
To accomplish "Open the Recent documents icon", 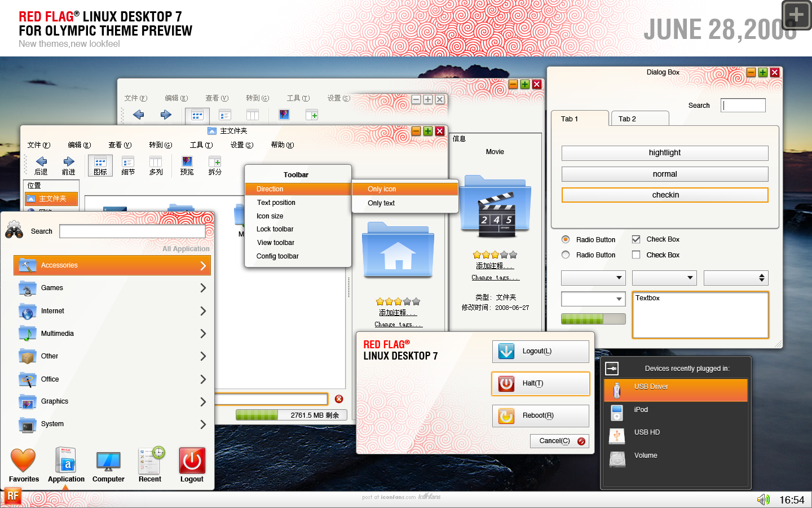I will coord(151,460).
